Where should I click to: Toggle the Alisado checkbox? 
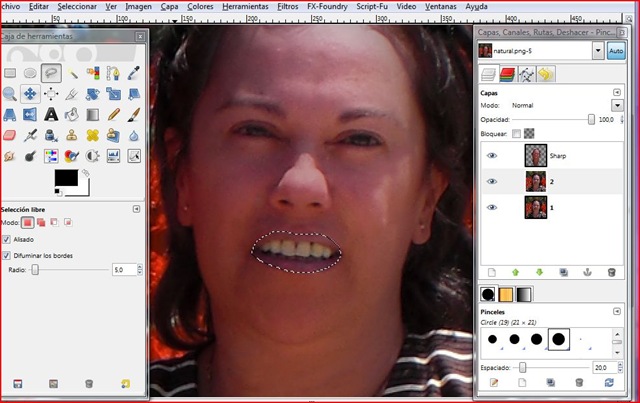[x=6, y=240]
